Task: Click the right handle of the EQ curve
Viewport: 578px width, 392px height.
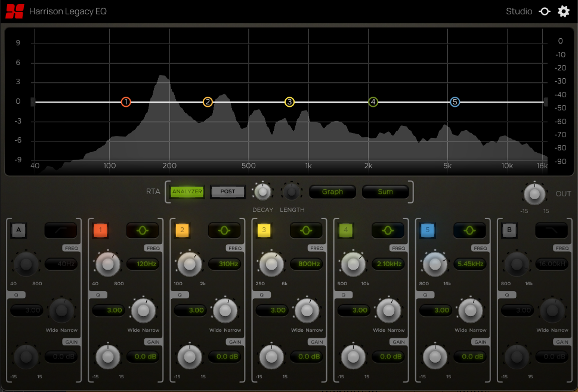Action: point(546,102)
